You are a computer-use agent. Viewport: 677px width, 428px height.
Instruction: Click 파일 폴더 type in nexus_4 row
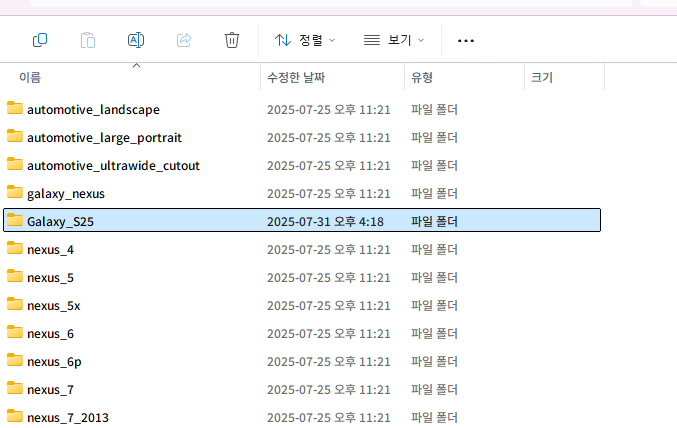click(x=434, y=250)
